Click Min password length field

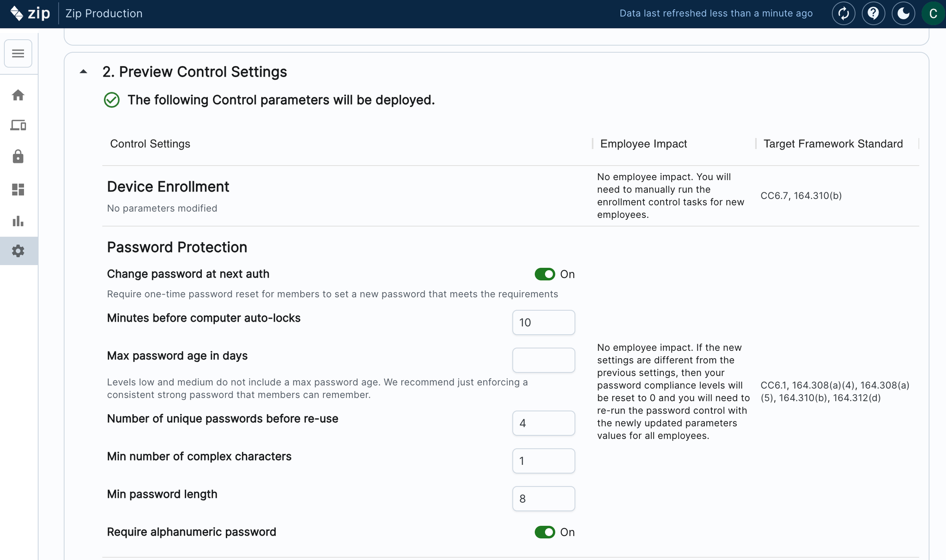click(543, 499)
